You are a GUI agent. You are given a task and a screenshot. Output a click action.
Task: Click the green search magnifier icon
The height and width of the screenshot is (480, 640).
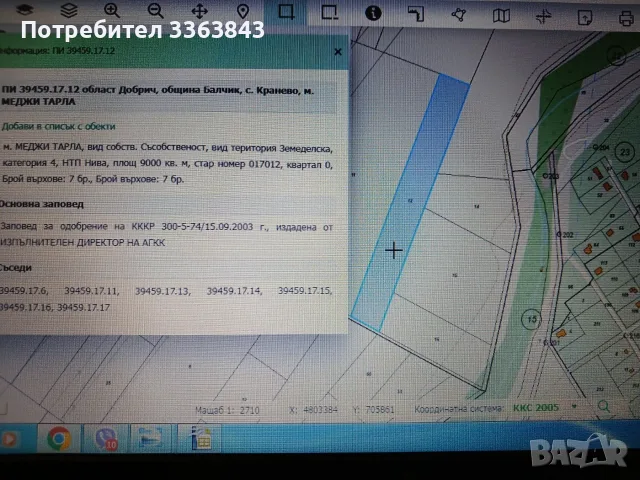(x=603, y=406)
